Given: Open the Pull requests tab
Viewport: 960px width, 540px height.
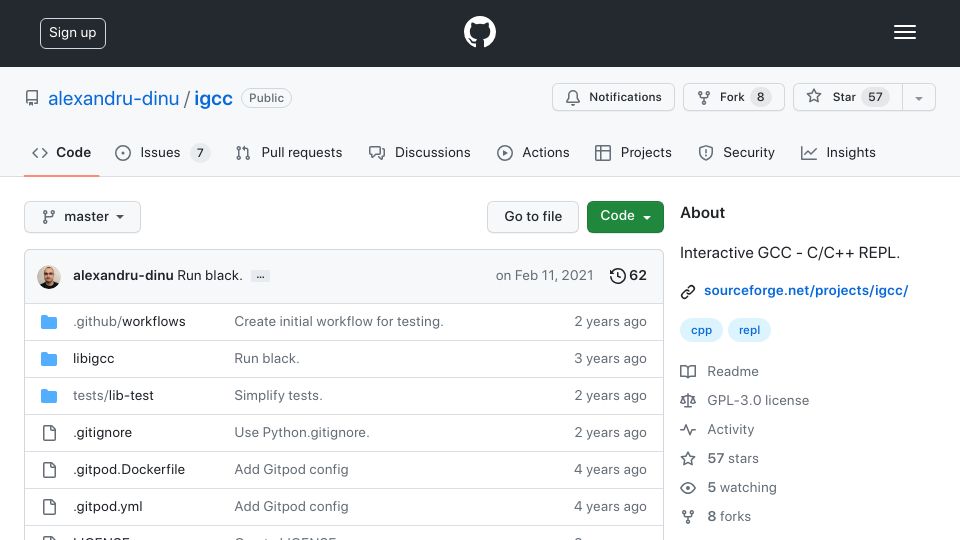Looking at the screenshot, I should click(x=288, y=152).
